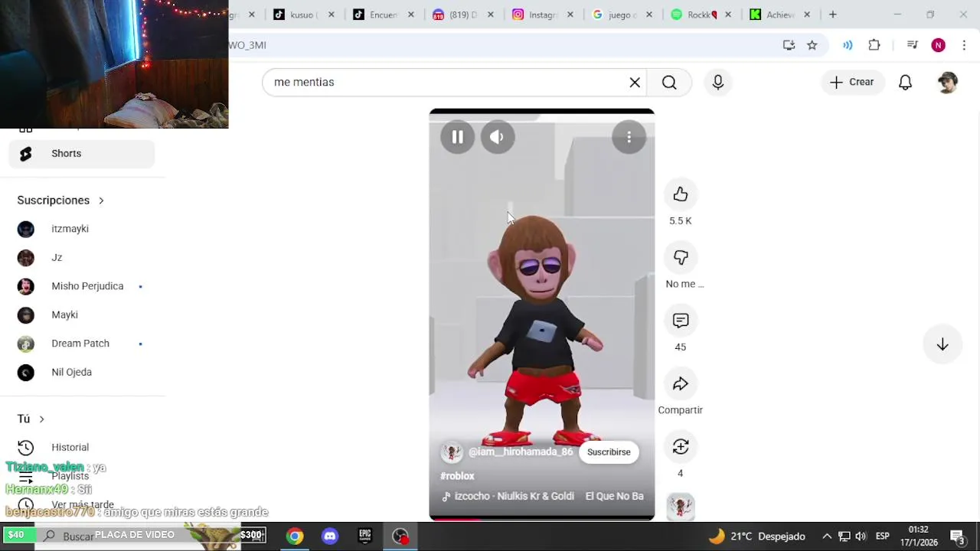Share the Short via Compartir arrow
The height and width of the screenshot is (551, 980).
coord(681,384)
